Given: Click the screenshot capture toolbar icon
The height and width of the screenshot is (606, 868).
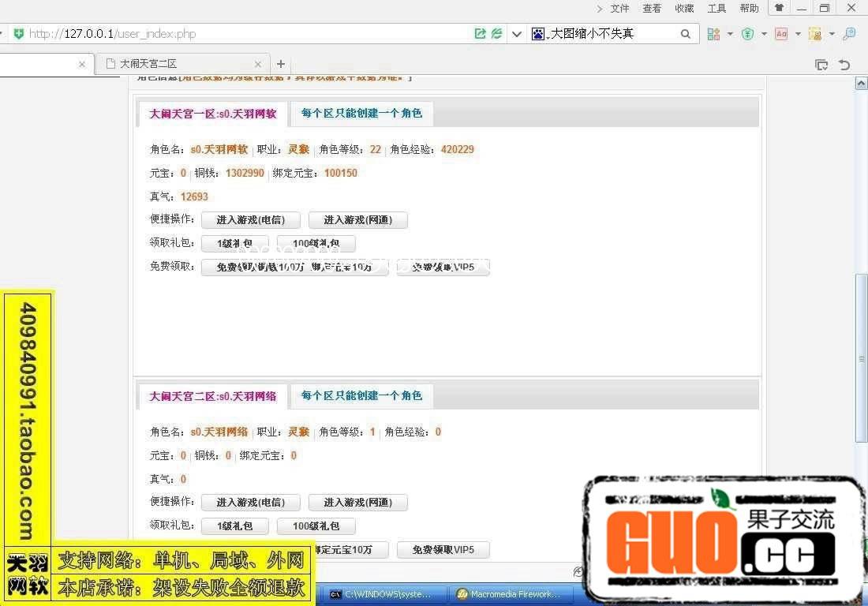Looking at the screenshot, I should click(x=815, y=34).
